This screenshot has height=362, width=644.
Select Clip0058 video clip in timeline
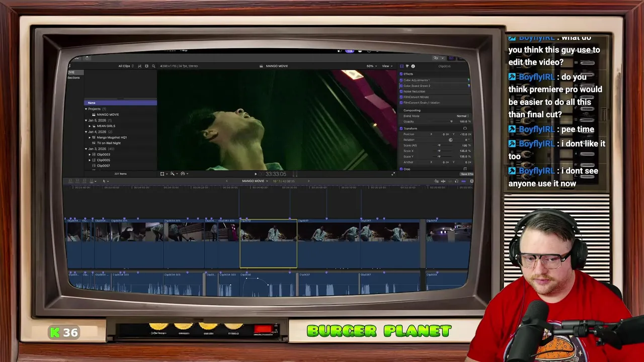point(449,244)
